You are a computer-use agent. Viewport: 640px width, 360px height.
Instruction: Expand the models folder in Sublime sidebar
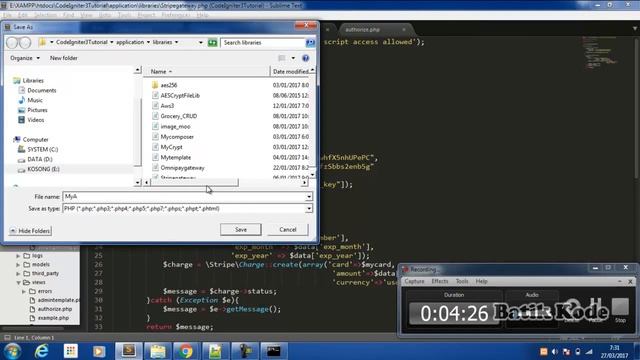coord(18,264)
